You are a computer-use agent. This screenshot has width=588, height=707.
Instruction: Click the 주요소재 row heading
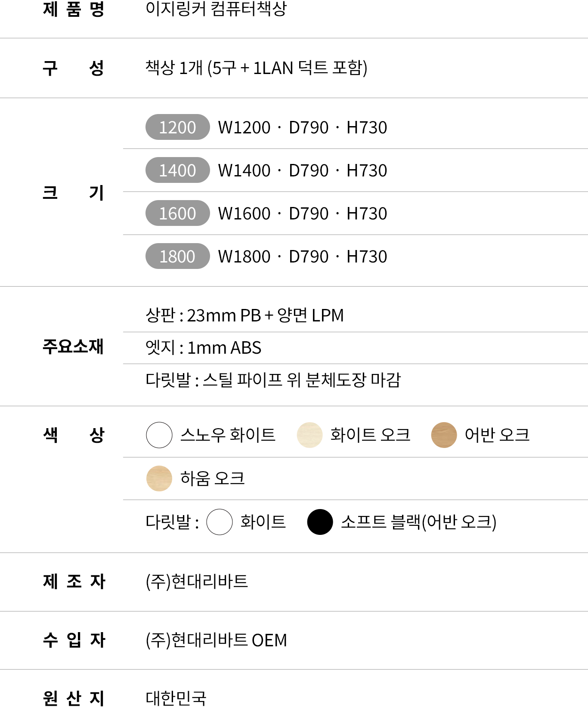point(73,346)
